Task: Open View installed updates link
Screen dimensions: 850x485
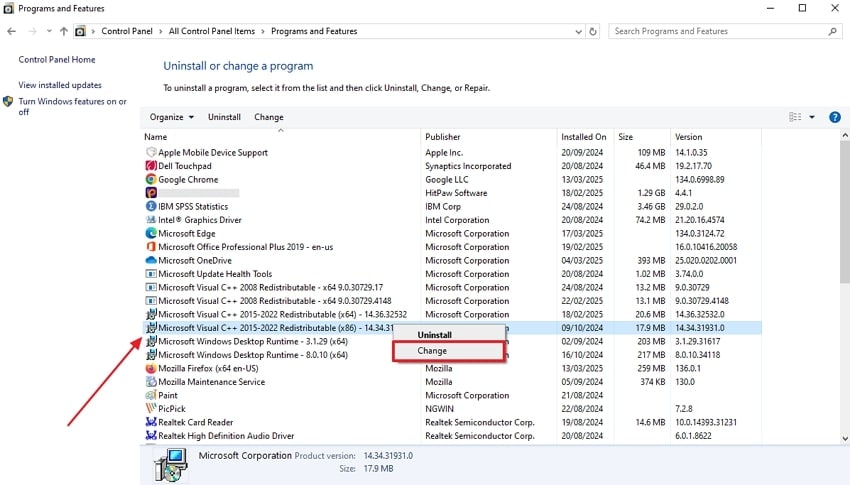Action: [60, 85]
